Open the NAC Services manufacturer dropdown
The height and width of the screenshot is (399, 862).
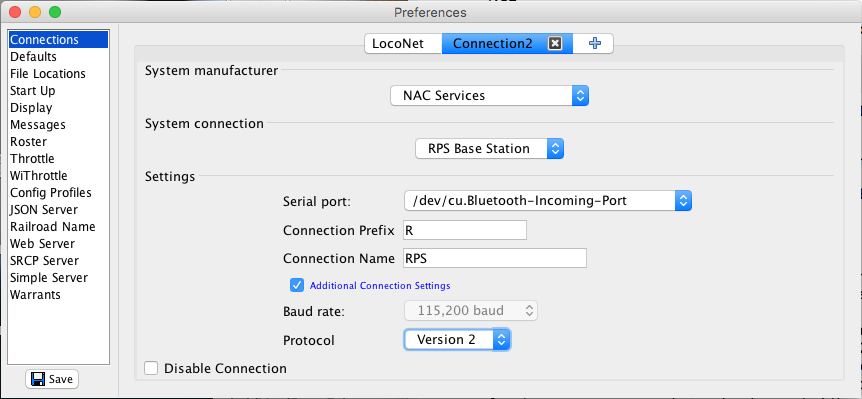(x=489, y=96)
